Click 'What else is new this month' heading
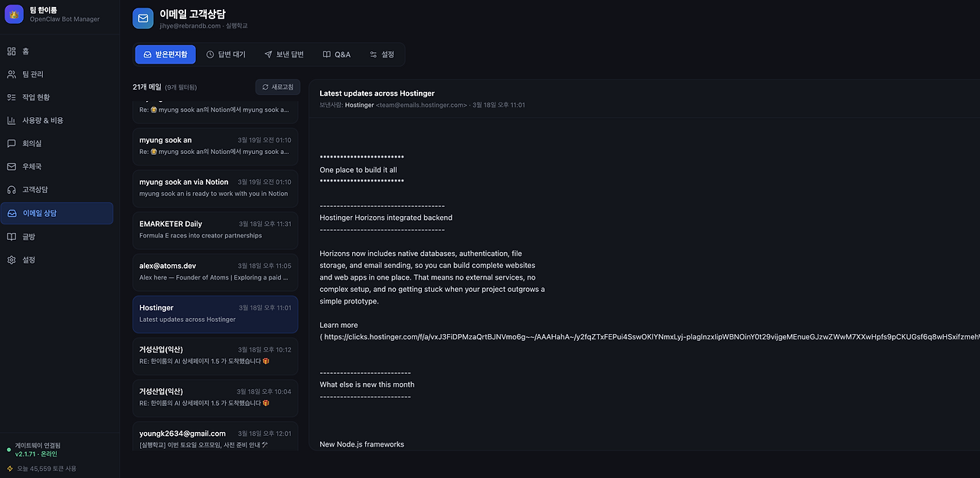 pos(367,385)
